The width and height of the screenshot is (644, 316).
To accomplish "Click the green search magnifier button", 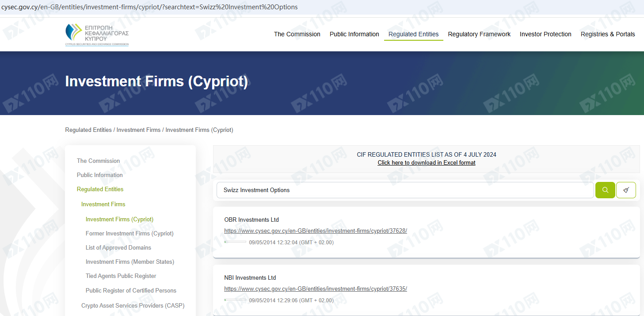I will [605, 190].
